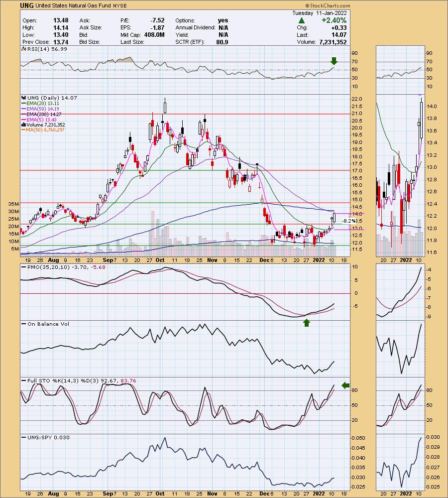The width and height of the screenshot is (448, 498).
Task: Click the Tuesday 11-Jan-2022 date
Action: [x=320, y=13]
